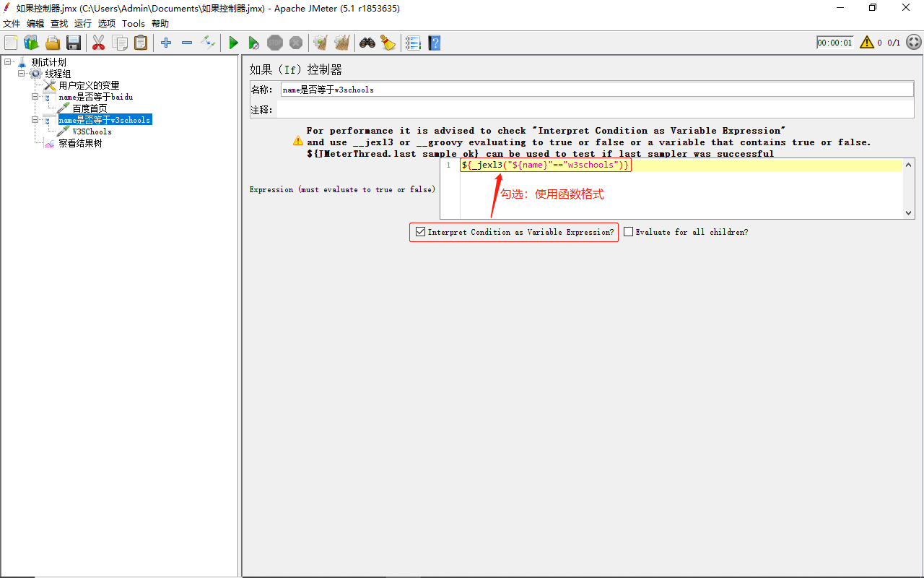The height and width of the screenshot is (578, 924).
Task: Open the 查找 menu
Action: (x=59, y=24)
